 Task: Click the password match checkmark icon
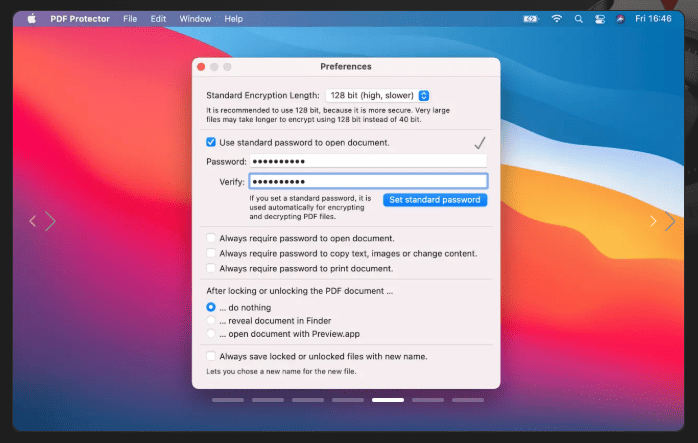pos(480,142)
